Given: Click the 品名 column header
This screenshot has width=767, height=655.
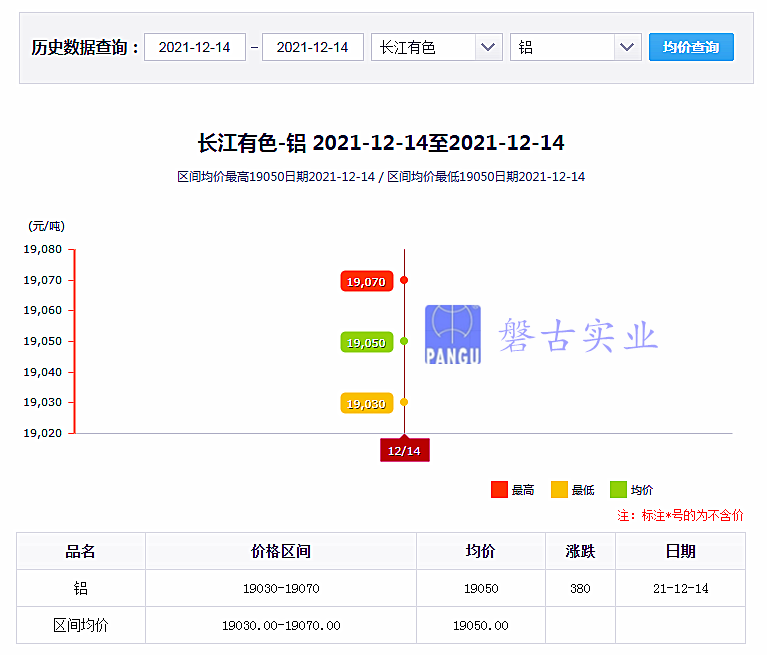Looking at the screenshot, I should pos(81,551).
